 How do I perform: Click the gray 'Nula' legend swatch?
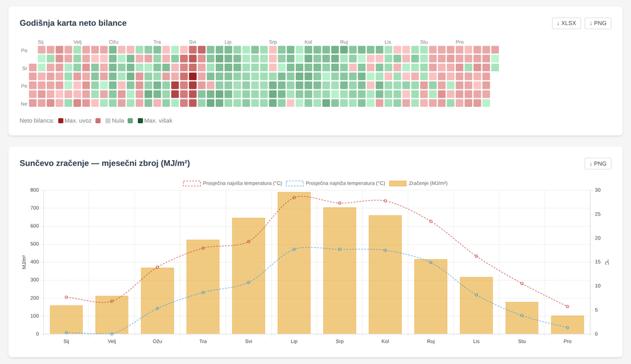[x=108, y=120]
